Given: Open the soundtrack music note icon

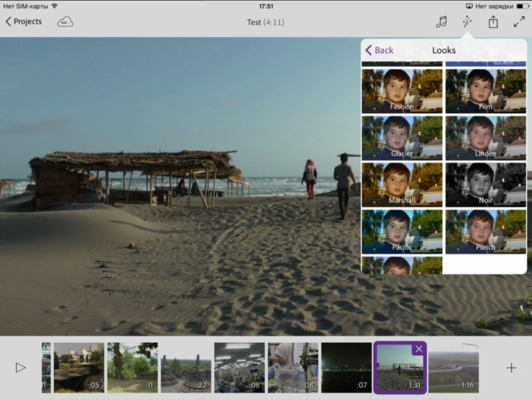Looking at the screenshot, I should point(441,21).
